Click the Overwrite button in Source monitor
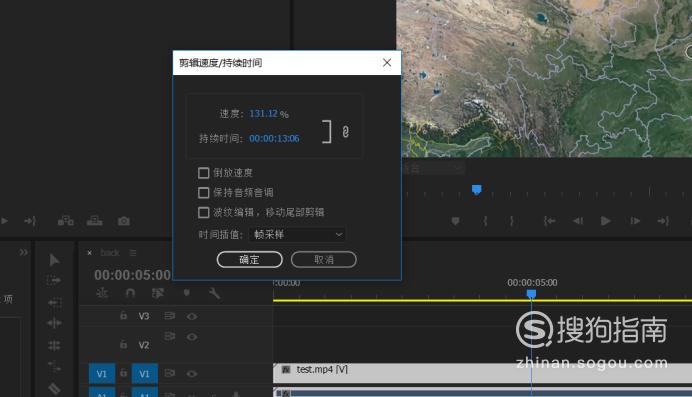 [94, 221]
